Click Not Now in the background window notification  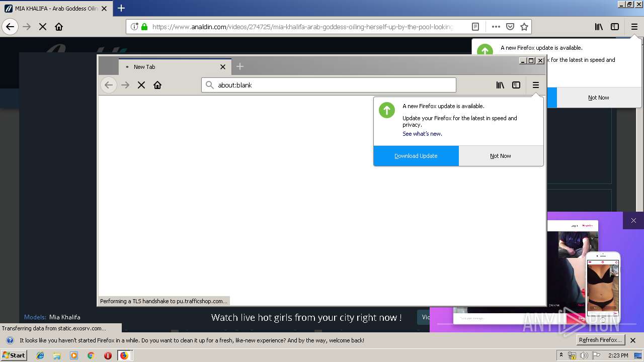pyautogui.click(x=599, y=98)
